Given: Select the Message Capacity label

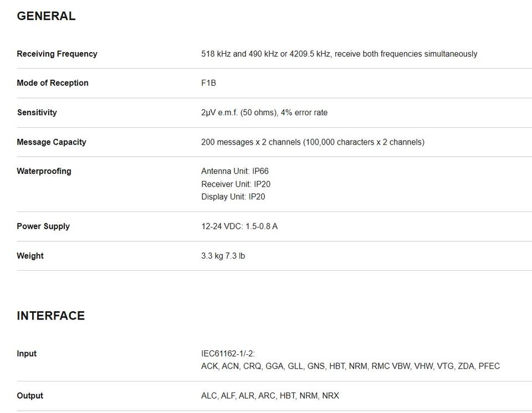Looking at the screenshot, I should pos(52,142).
